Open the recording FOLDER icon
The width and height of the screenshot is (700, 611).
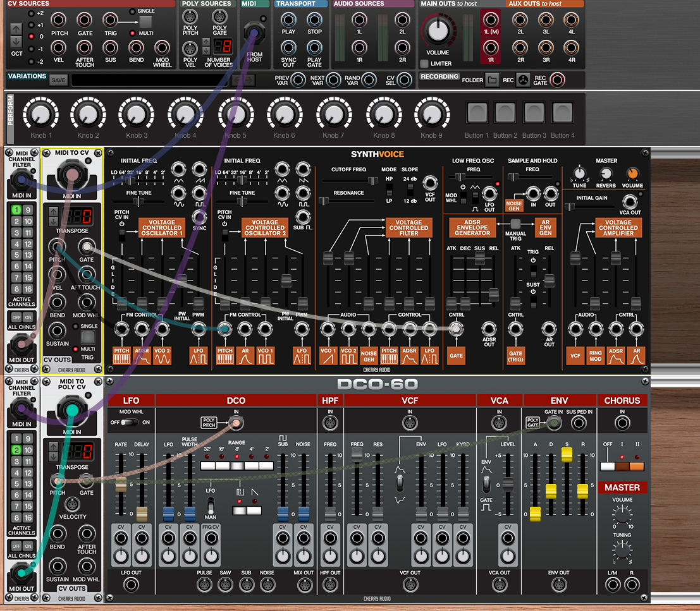(x=492, y=80)
